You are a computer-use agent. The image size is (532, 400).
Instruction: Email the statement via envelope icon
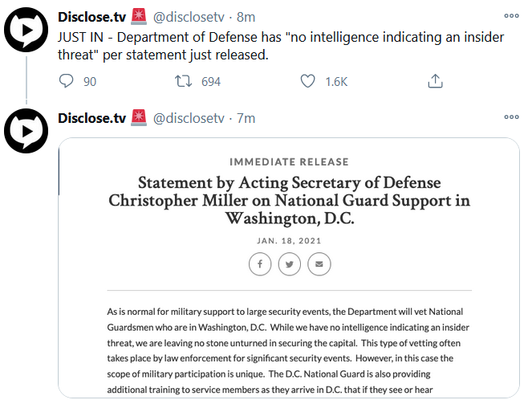pos(319,263)
